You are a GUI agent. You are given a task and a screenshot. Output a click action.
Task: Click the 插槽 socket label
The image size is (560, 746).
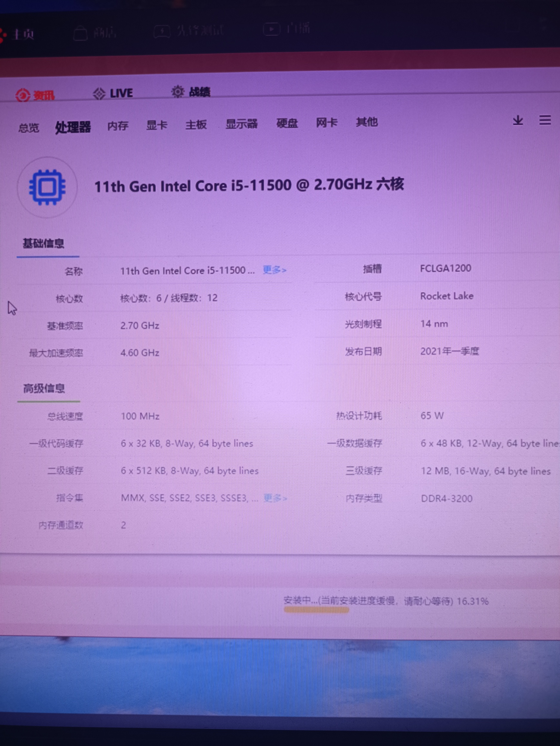(x=372, y=269)
